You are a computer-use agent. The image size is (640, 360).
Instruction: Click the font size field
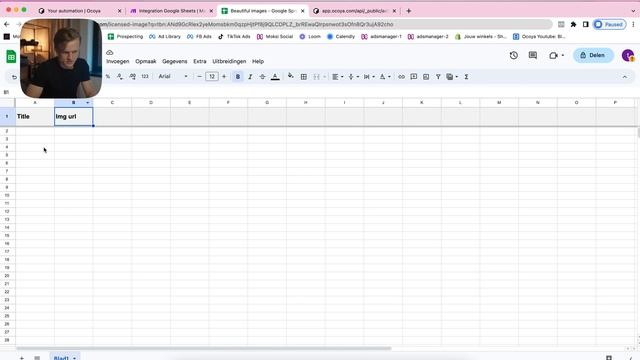coord(211,77)
